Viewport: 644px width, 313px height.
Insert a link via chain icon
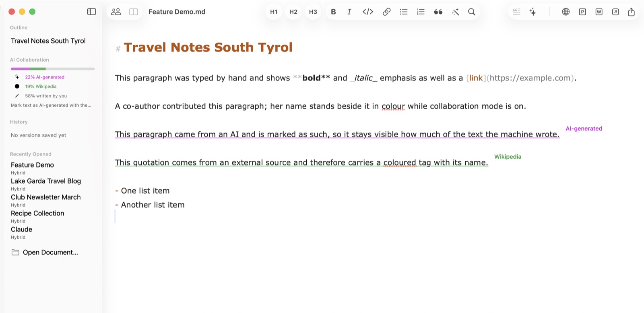[x=386, y=12]
